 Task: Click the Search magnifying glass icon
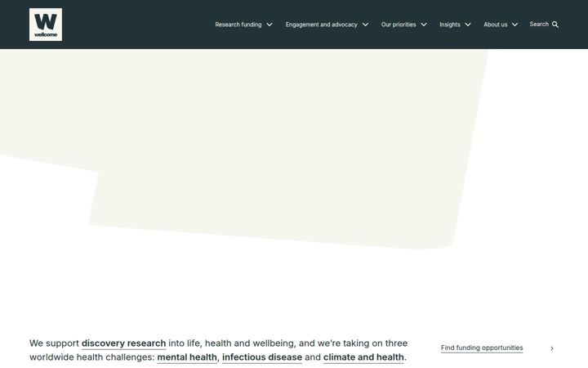click(555, 25)
